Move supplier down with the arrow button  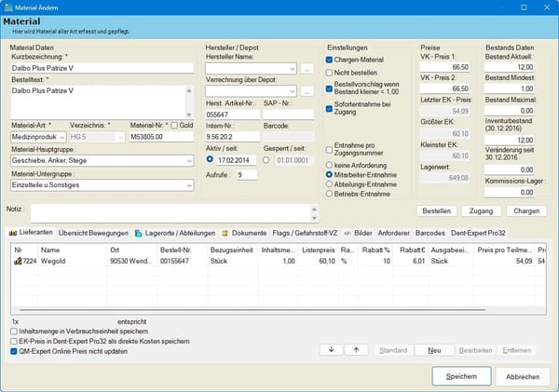point(331,350)
